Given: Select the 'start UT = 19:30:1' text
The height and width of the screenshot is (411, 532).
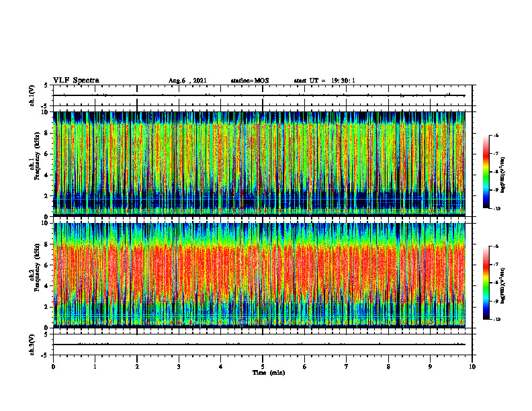Looking at the screenshot, I should click(324, 81).
